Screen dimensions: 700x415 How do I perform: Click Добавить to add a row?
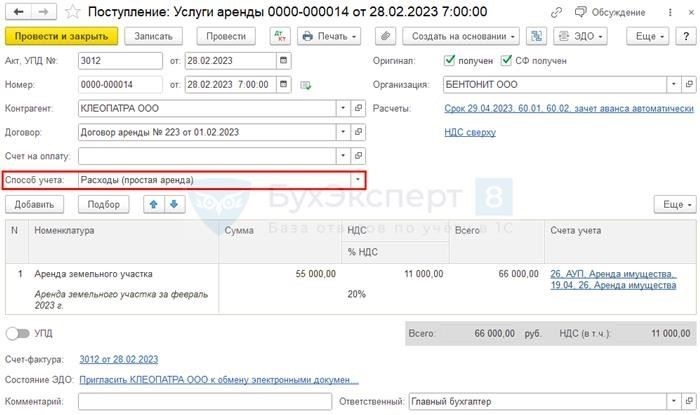coord(34,204)
